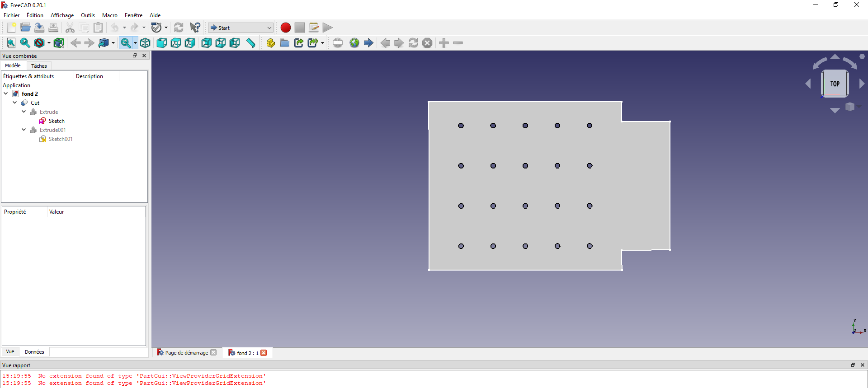Viewport: 868px width, 388px height.
Task: Click the TOP face of navigation cube
Action: [835, 84]
